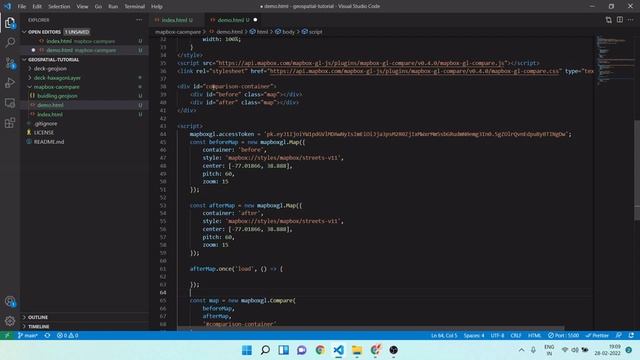Image resolution: width=640 pixels, height=360 pixels.
Task: Open the Terminal menu
Action: click(134, 7)
